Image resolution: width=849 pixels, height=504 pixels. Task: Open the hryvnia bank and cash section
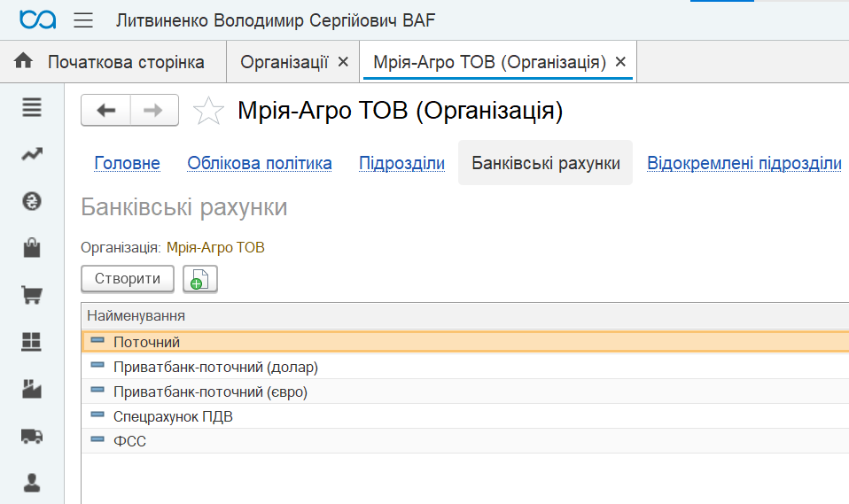32,201
